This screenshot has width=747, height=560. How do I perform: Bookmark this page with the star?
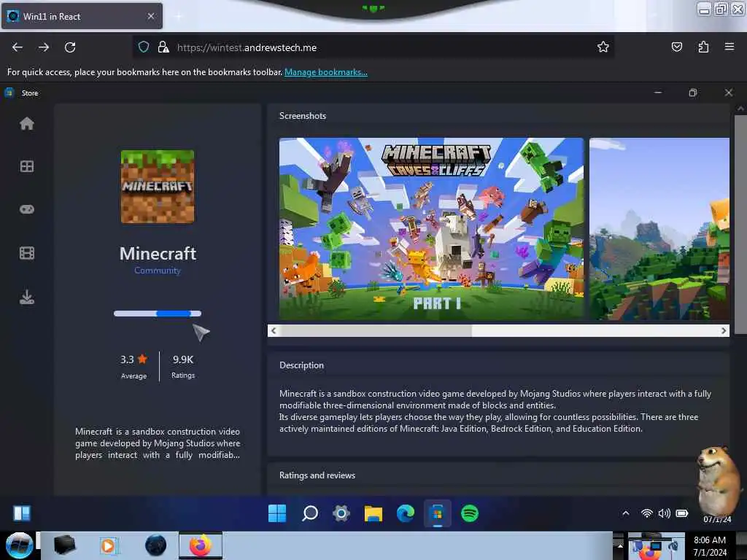point(603,47)
